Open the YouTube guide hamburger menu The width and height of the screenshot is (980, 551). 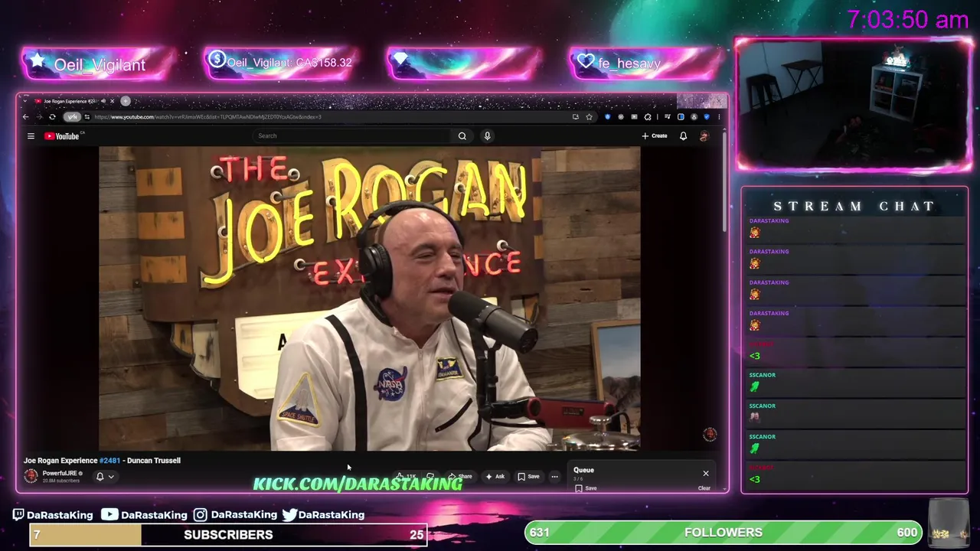pos(31,136)
